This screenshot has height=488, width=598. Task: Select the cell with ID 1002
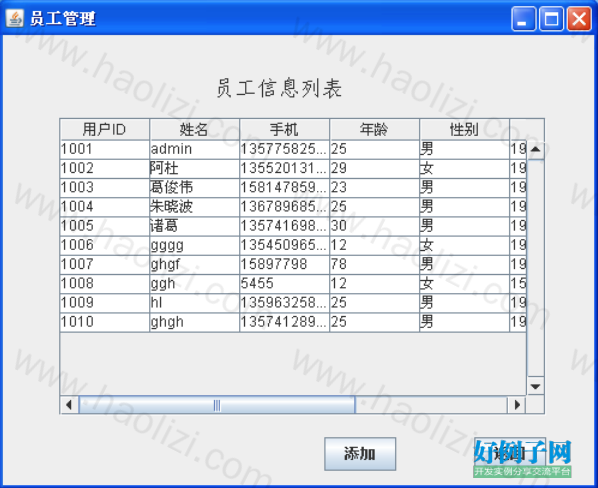(104, 169)
